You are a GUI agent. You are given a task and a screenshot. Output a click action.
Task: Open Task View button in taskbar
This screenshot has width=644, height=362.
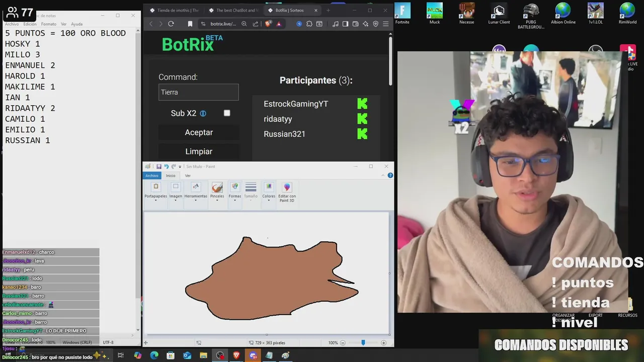(x=121, y=355)
